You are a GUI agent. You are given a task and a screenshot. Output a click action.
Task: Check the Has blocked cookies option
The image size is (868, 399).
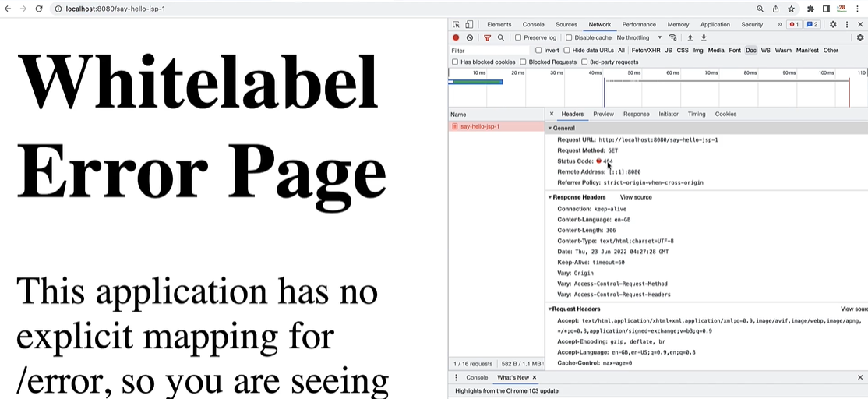coord(455,62)
